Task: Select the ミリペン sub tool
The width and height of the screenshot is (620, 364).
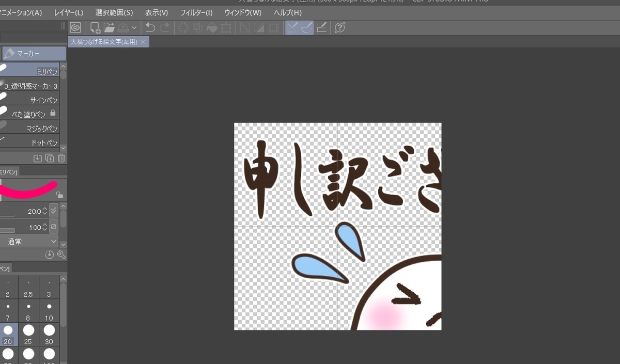Action: point(29,70)
